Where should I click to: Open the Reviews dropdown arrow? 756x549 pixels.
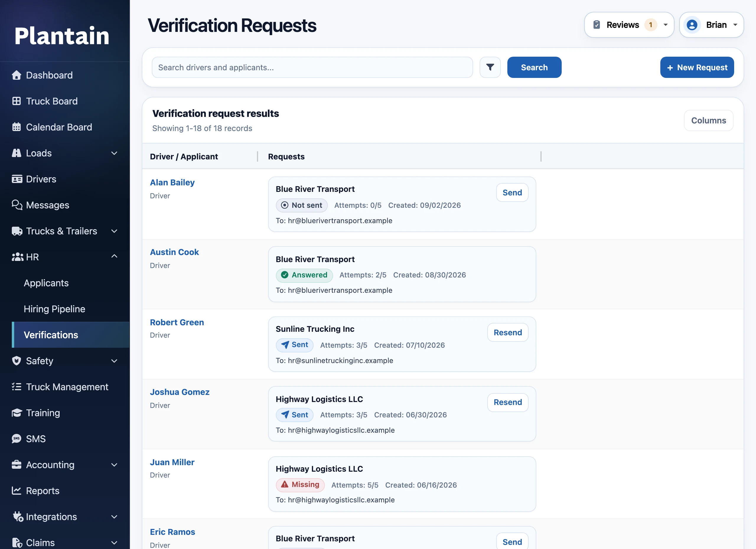tap(666, 25)
